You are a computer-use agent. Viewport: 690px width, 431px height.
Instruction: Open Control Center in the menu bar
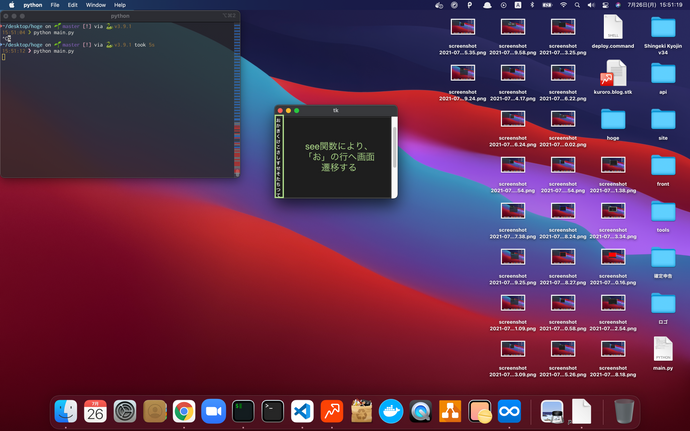click(605, 5)
